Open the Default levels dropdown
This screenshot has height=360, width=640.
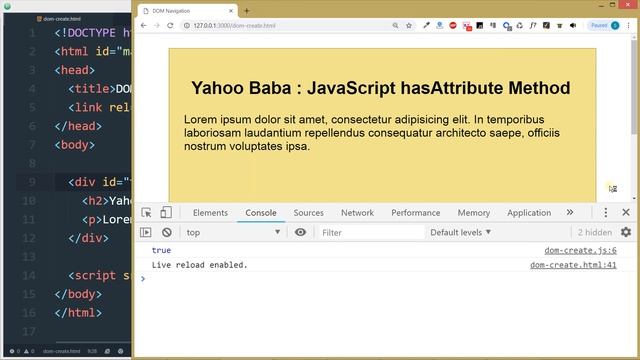pyautogui.click(x=460, y=232)
